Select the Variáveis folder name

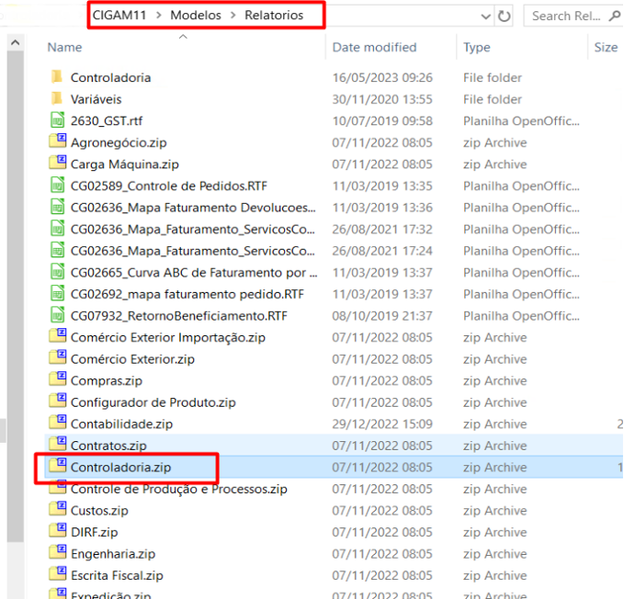(x=96, y=99)
